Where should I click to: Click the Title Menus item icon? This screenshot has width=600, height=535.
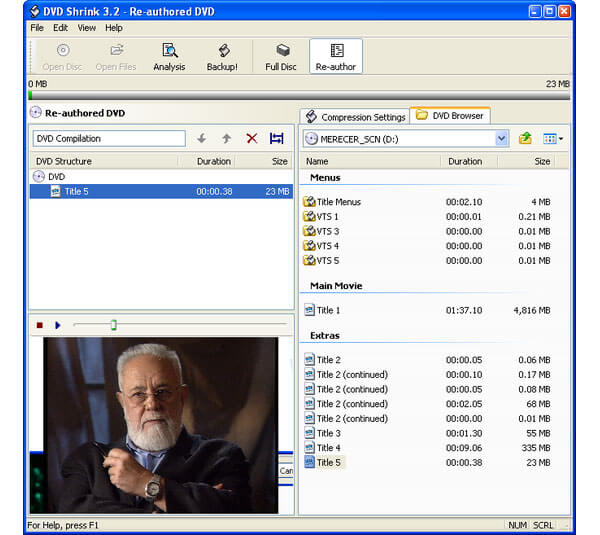(x=309, y=202)
